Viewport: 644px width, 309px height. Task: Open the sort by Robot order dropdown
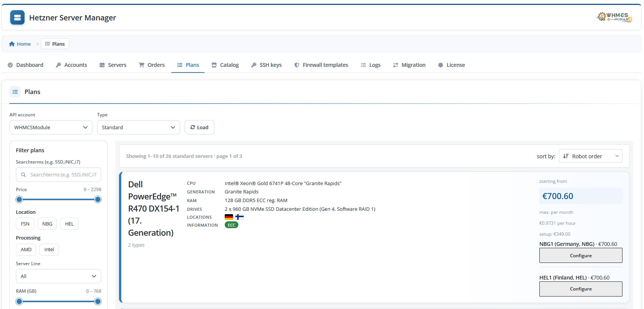(x=591, y=156)
